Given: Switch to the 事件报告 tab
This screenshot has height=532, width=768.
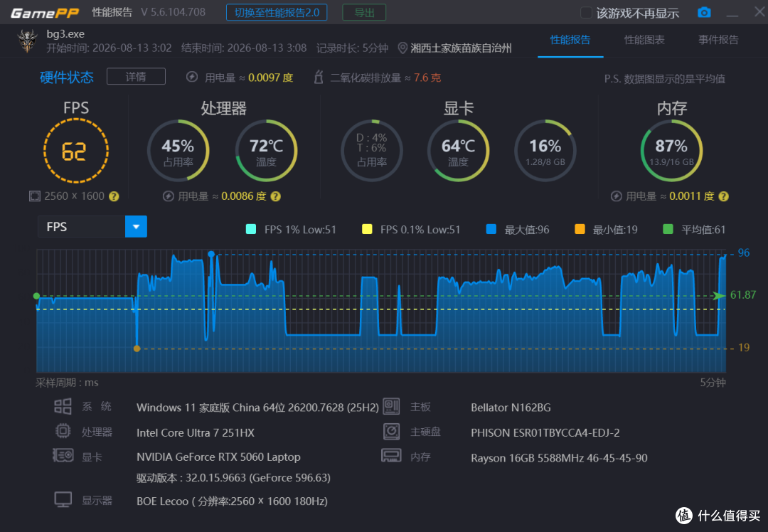Looking at the screenshot, I should click(x=718, y=40).
